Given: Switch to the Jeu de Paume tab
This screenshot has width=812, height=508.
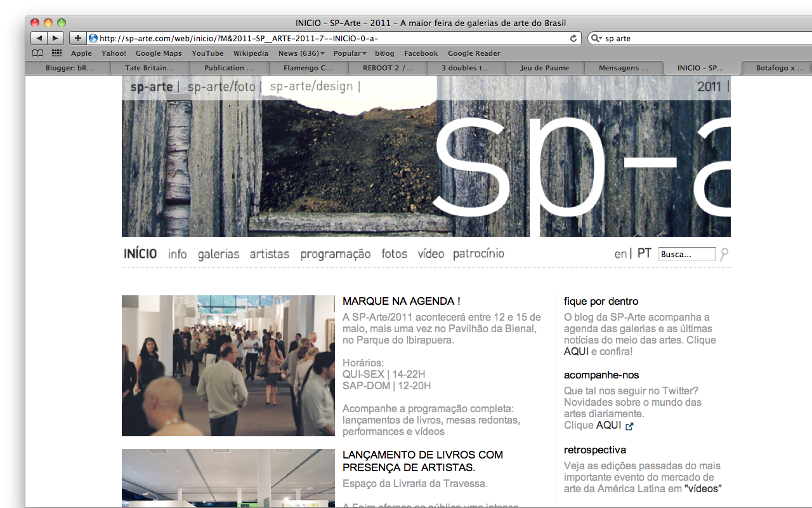Looking at the screenshot, I should pyautogui.click(x=545, y=68).
